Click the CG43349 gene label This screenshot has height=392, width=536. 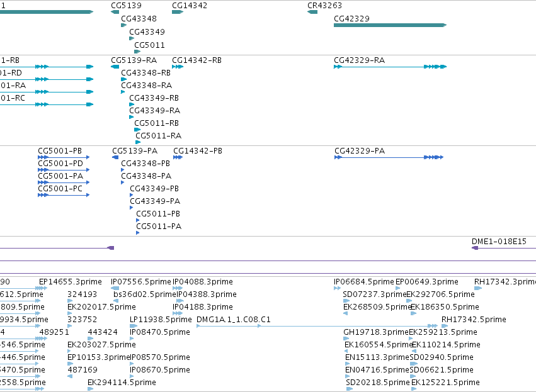pyautogui.click(x=147, y=32)
